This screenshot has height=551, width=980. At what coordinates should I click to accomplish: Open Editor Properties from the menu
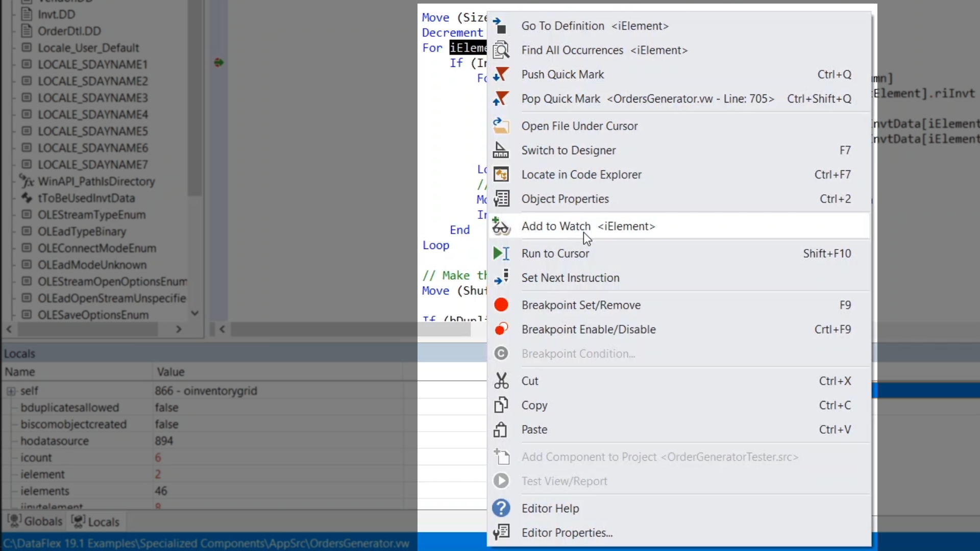[x=567, y=533]
